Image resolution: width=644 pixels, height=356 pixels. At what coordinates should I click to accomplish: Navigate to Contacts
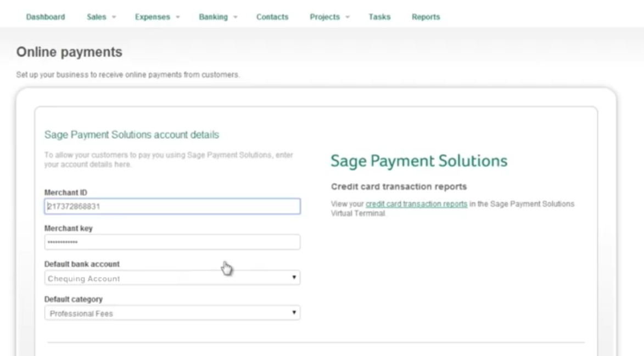click(x=272, y=17)
